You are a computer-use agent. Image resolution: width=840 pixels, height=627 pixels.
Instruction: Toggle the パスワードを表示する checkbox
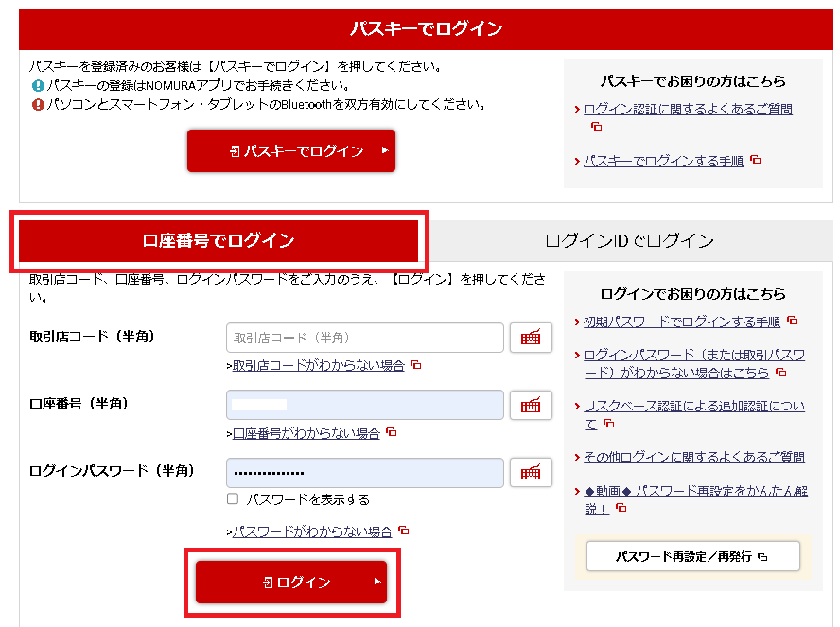(233, 498)
